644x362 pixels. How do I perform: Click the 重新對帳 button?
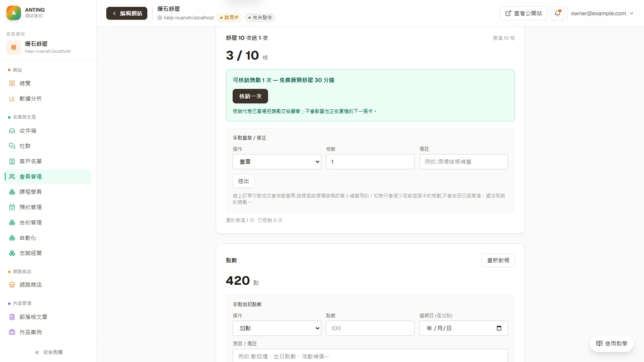[x=498, y=260]
